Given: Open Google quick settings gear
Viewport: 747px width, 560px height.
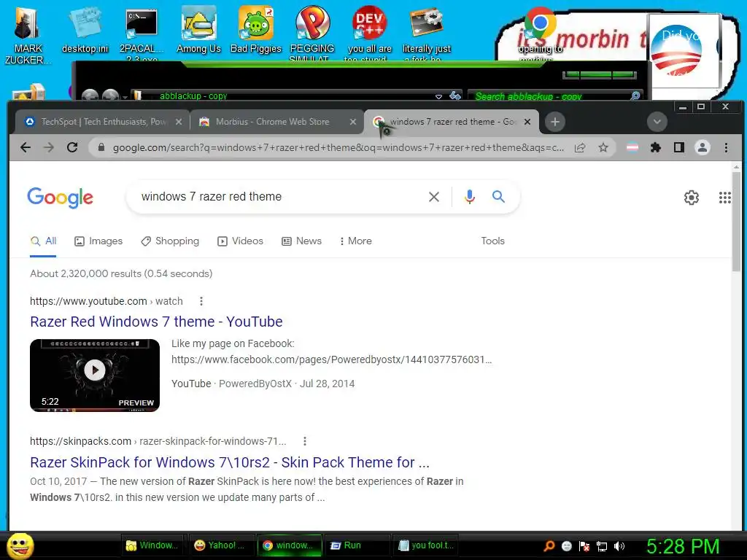Looking at the screenshot, I should [692, 197].
